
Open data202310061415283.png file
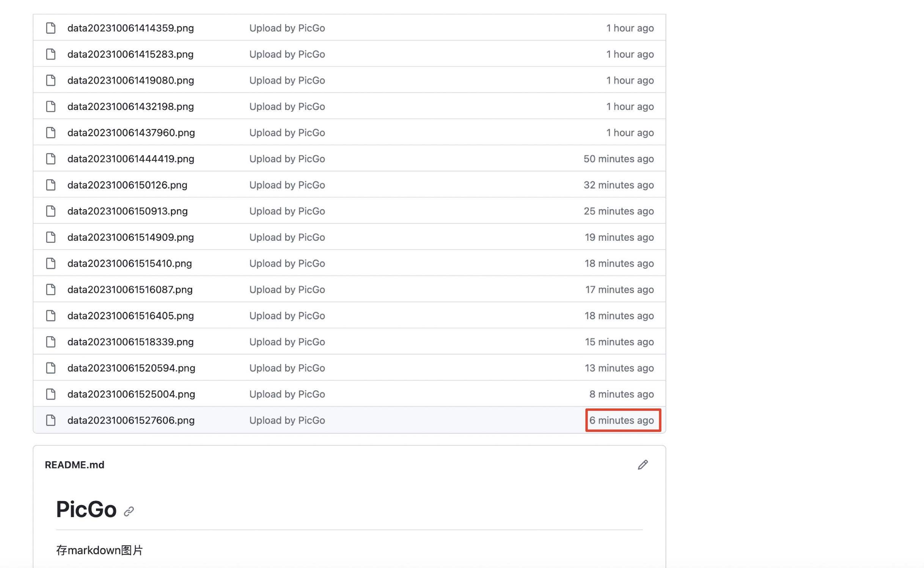130,54
